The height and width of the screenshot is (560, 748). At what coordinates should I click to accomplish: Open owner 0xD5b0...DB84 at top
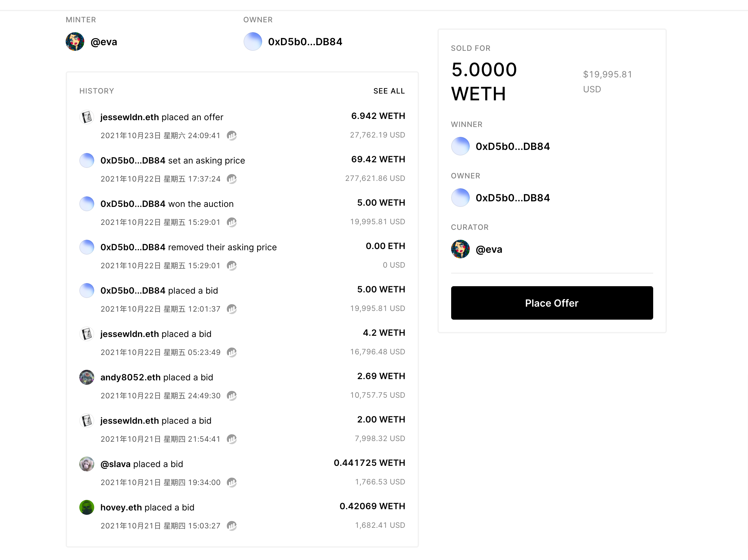tap(305, 42)
